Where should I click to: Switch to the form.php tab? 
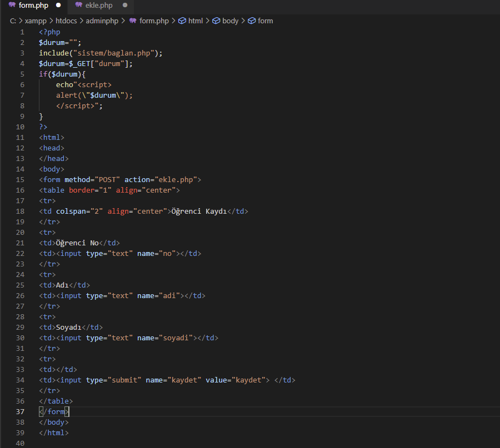33,6
